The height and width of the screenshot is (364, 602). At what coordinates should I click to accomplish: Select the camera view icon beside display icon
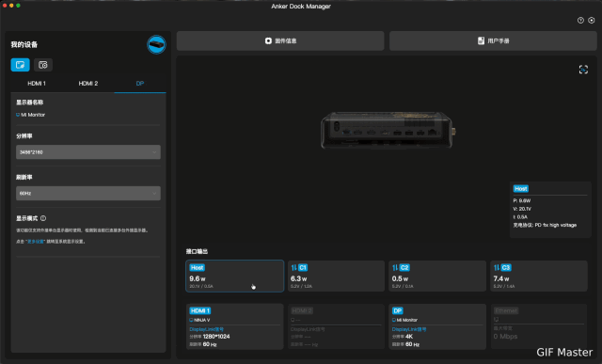[x=43, y=65]
